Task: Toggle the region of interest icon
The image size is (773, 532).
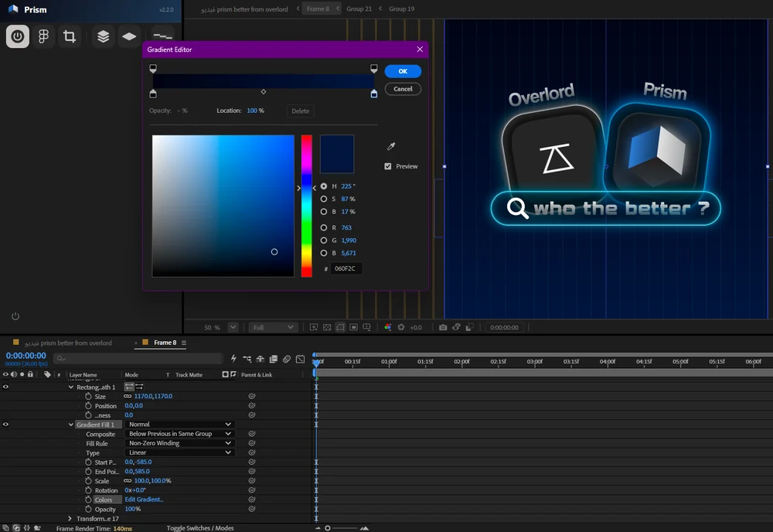Action: coord(353,327)
